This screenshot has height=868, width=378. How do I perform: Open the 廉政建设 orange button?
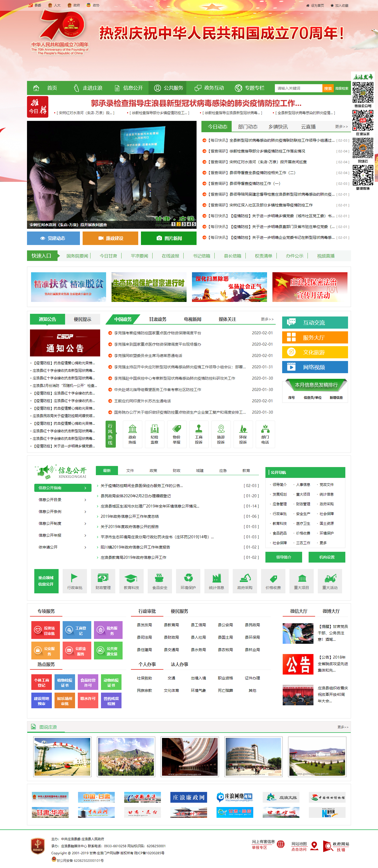pyautogui.click(x=110, y=238)
